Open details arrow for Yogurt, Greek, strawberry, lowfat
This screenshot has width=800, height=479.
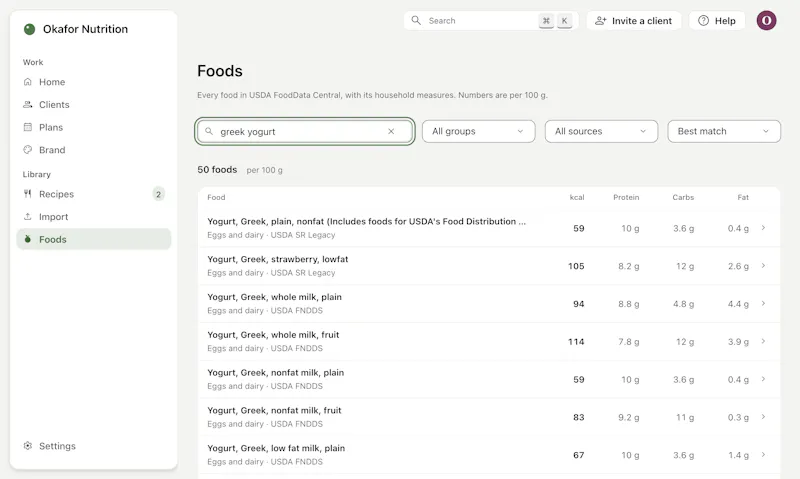[x=763, y=266]
